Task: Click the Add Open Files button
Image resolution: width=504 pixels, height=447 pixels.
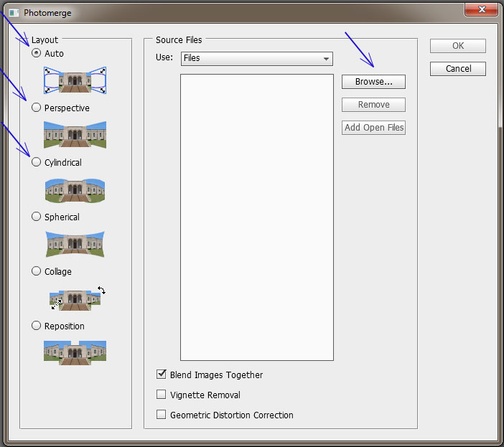Action: coord(373,128)
